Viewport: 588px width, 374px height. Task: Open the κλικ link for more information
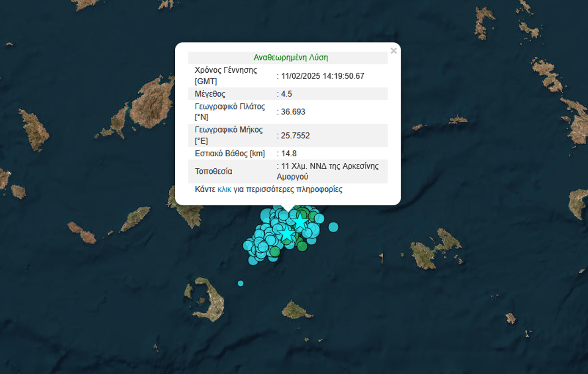click(224, 189)
